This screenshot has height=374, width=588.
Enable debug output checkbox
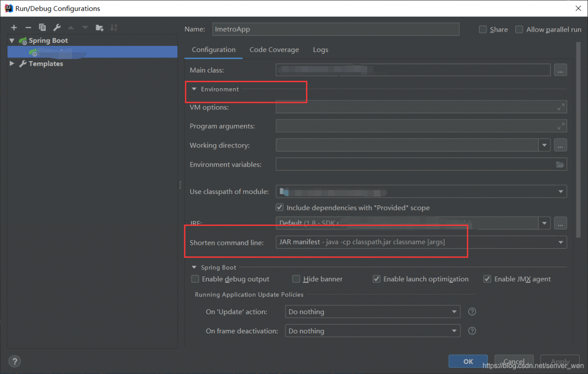tap(195, 279)
